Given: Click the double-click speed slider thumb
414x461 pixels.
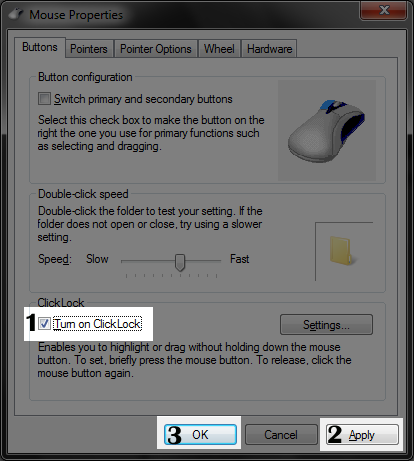Looking at the screenshot, I should point(180,262).
